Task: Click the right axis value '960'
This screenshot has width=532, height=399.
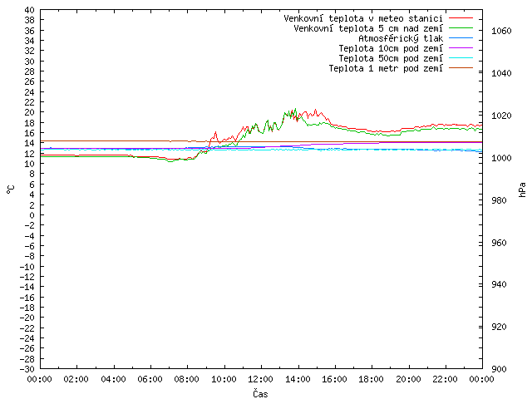Action: tap(499, 243)
